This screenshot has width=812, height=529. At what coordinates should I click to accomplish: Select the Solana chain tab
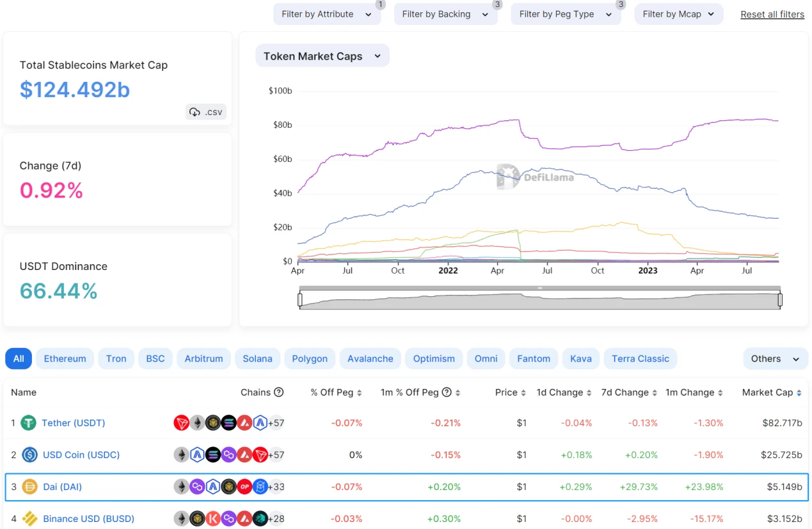tap(257, 359)
